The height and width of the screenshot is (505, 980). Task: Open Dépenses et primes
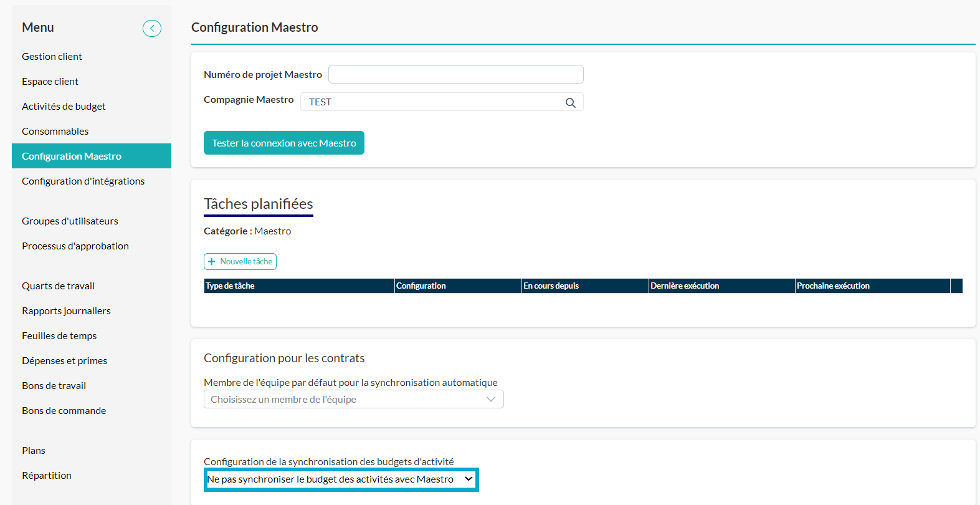[64, 360]
